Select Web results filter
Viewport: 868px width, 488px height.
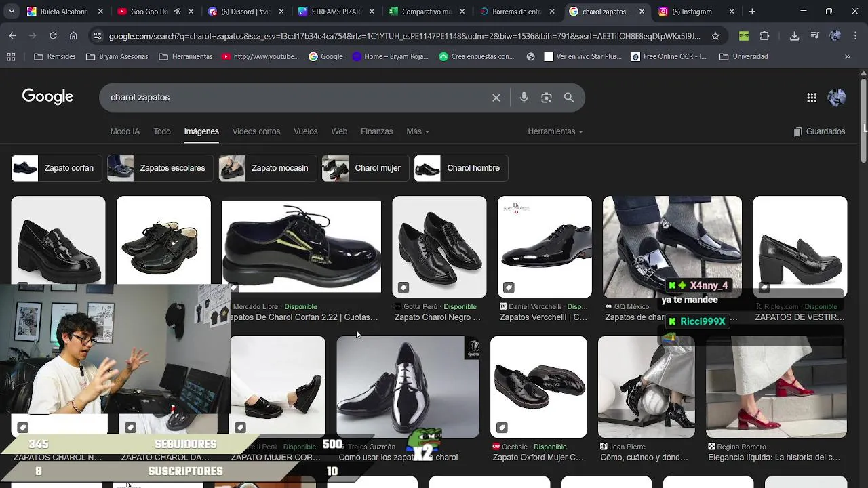tap(339, 131)
